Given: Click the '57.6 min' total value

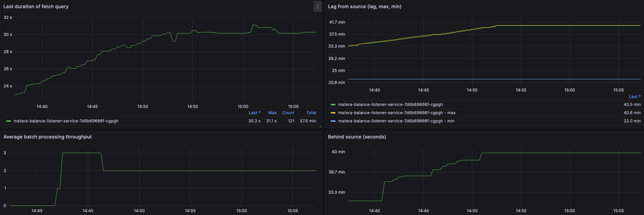Looking at the screenshot, I should coord(308,121).
